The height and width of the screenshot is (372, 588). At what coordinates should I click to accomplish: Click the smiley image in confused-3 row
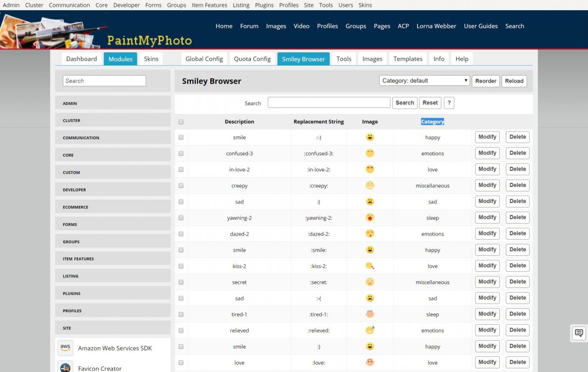(370, 153)
